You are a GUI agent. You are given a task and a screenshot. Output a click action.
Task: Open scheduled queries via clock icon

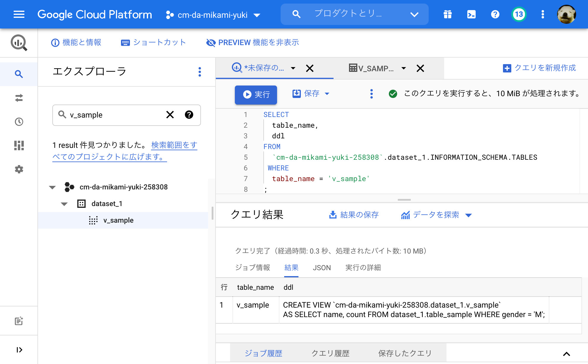(x=19, y=122)
